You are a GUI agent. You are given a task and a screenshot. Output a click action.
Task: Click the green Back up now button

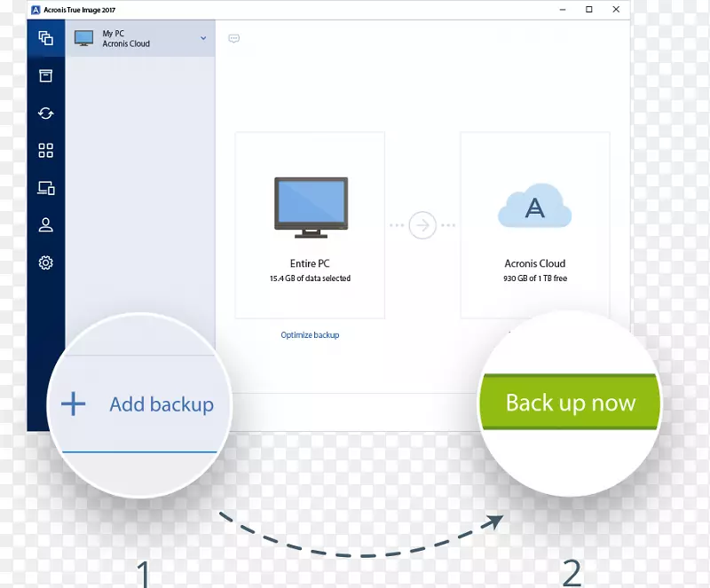click(x=570, y=402)
